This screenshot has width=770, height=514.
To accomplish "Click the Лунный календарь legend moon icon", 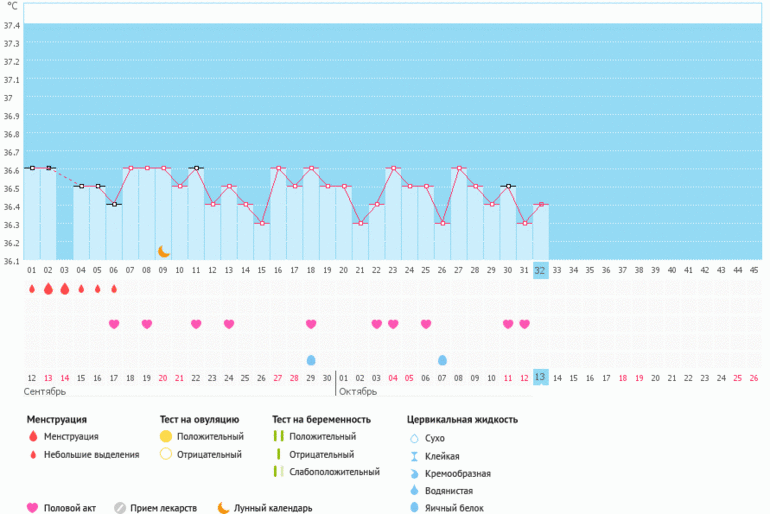I will coord(223,508).
